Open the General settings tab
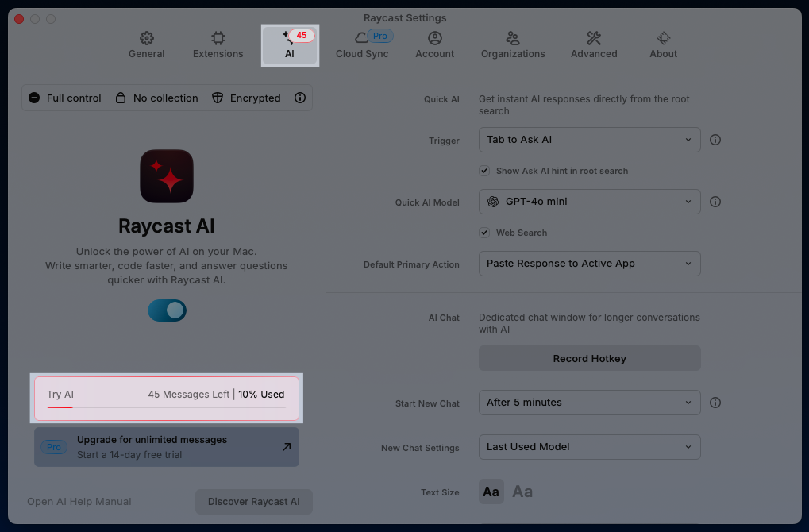 point(147,45)
